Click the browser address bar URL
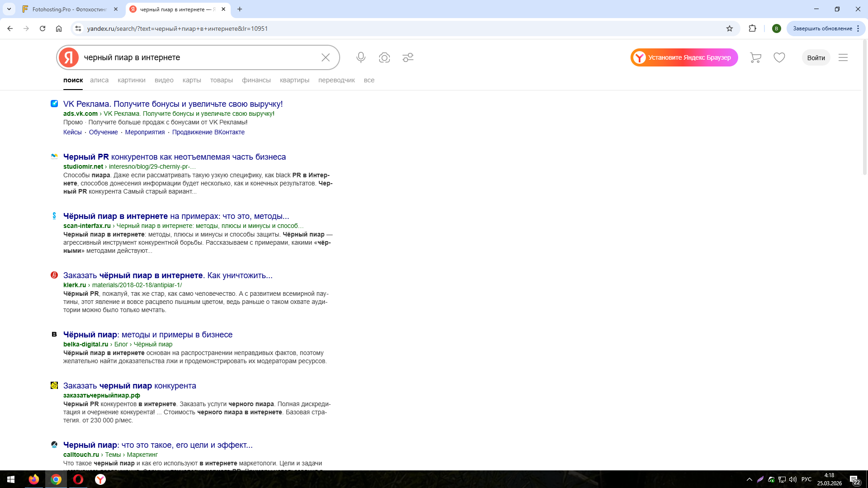868x488 pixels. [x=177, y=28]
